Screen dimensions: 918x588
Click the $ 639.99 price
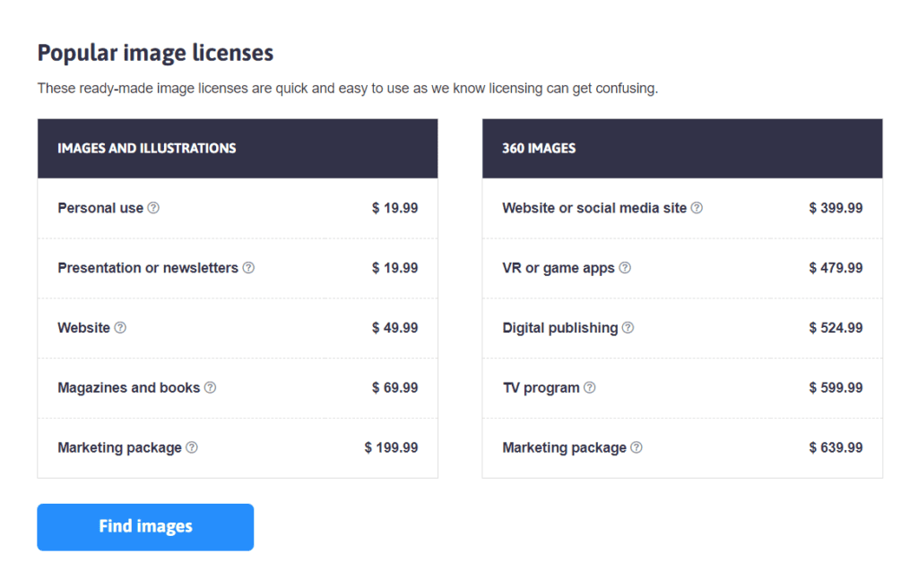(836, 447)
